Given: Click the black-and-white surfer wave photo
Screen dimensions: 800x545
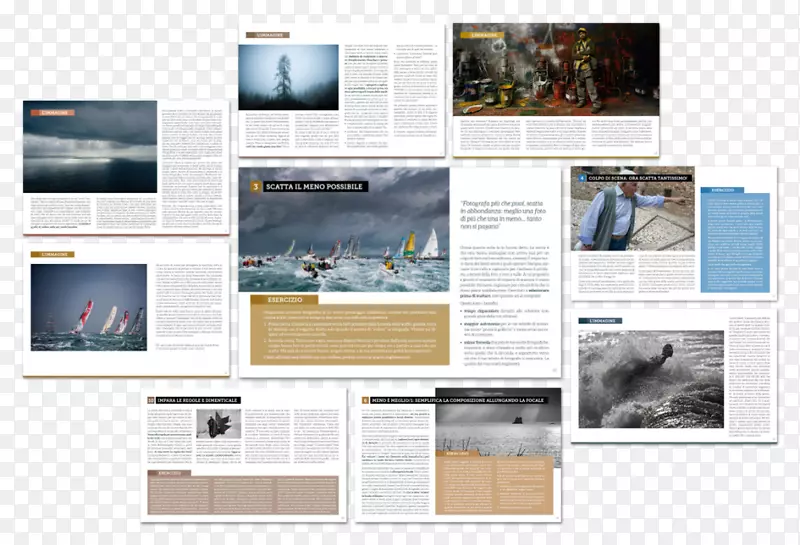Looking at the screenshot, I should (x=651, y=379).
